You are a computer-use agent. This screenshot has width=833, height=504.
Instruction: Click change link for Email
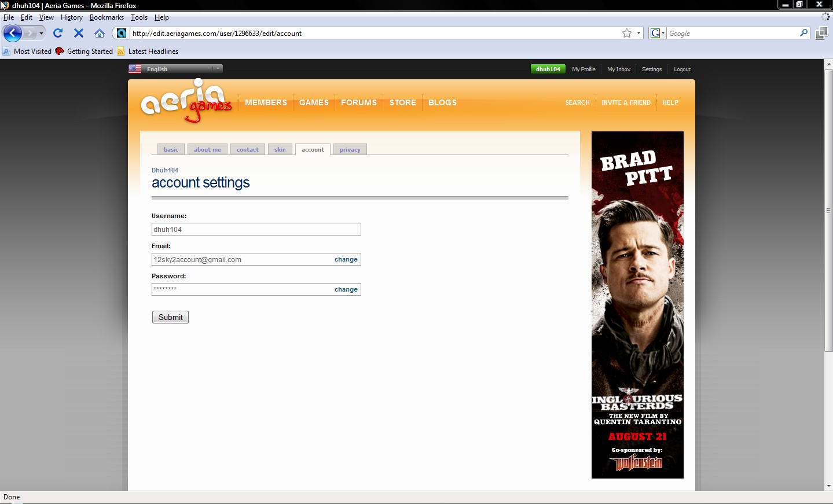coord(346,259)
